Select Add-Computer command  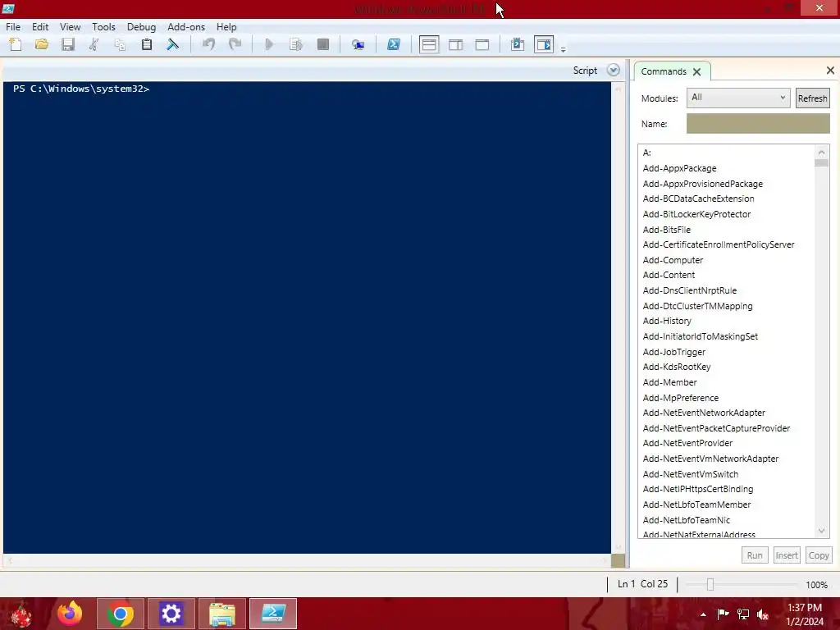(x=673, y=260)
